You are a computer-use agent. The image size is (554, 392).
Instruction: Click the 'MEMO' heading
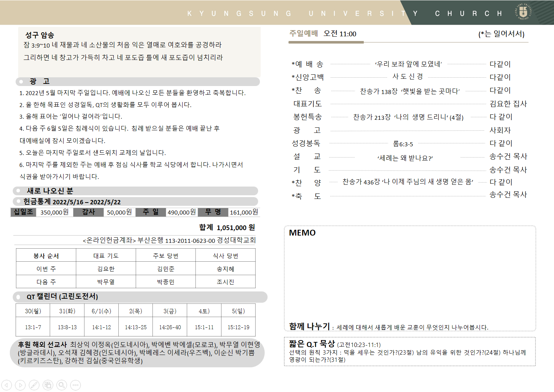[x=302, y=233]
